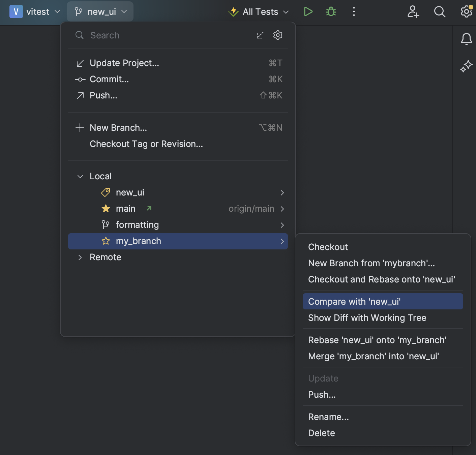This screenshot has height=455, width=476.
Task: Open IDE Settings via the gear icon
Action: click(466, 11)
